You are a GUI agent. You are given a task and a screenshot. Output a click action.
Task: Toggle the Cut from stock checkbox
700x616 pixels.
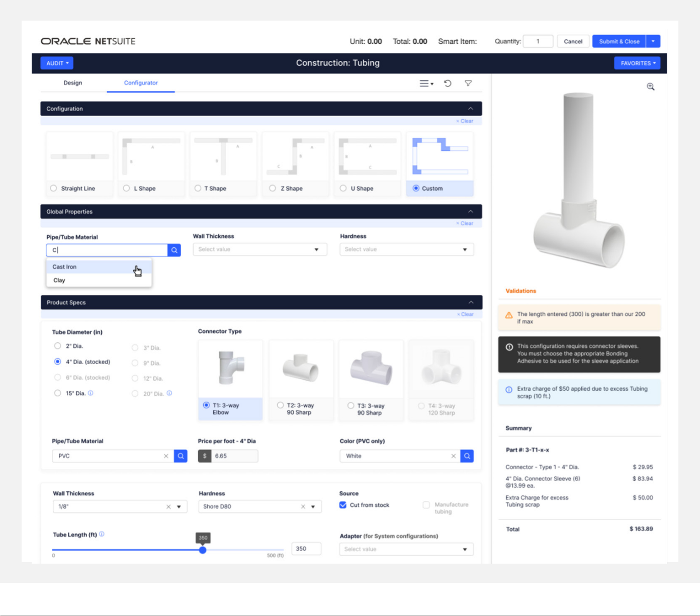(343, 505)
